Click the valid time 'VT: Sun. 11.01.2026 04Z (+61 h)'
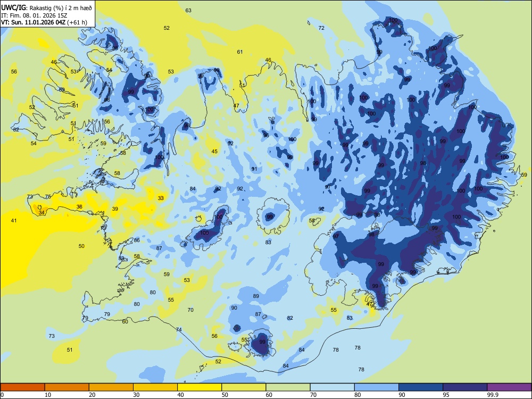 click(x=44, y=22)
